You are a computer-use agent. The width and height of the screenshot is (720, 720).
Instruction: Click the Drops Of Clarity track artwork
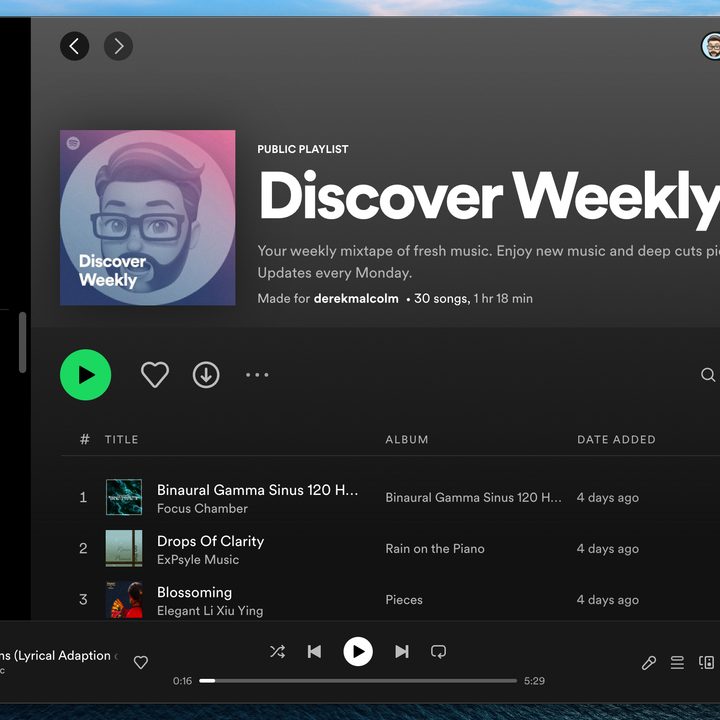tap(124, 548)
